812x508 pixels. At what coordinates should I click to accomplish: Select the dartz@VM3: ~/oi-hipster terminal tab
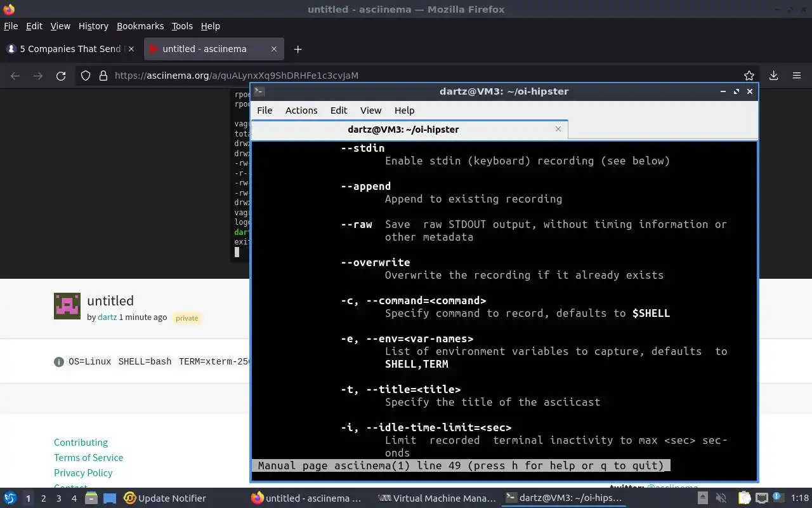click(410, 129)
